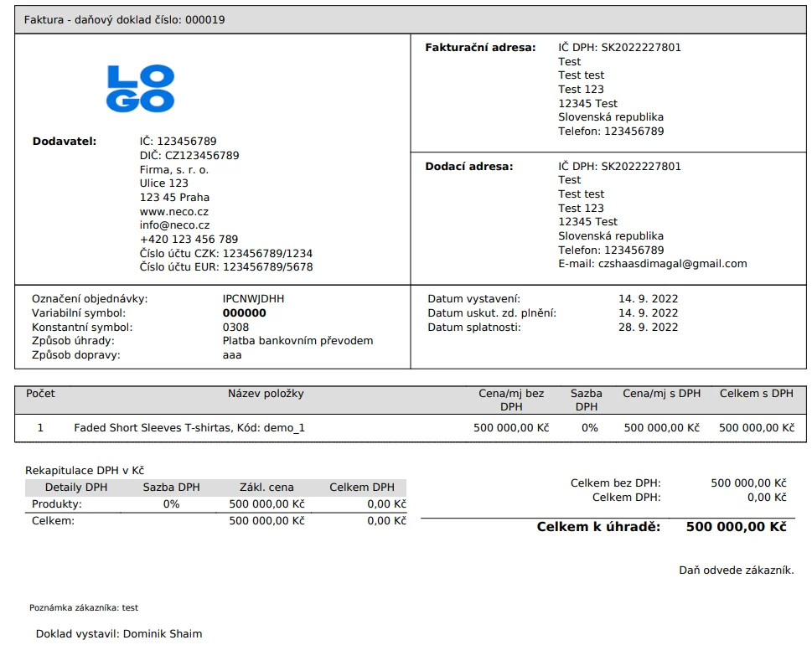This screenshot has height=671, width=812.
Task: Select the issuer name Dominik Shaim
Action: coord(163,634)
